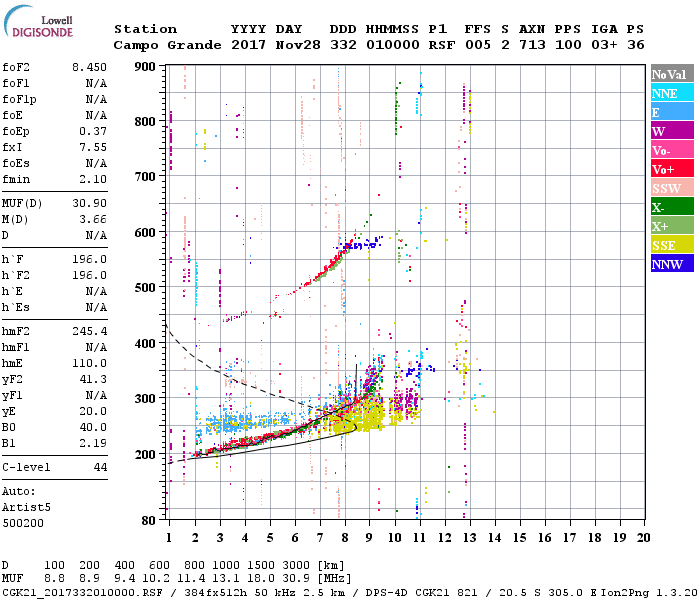Click the DPS-4D instrument label

pyautogui.click(x=386, y=593)
